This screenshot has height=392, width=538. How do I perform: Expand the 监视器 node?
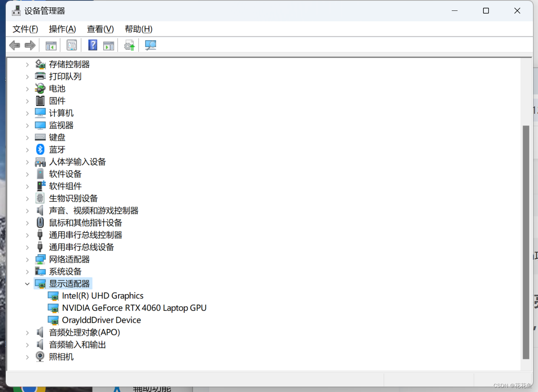pos(27,125)
